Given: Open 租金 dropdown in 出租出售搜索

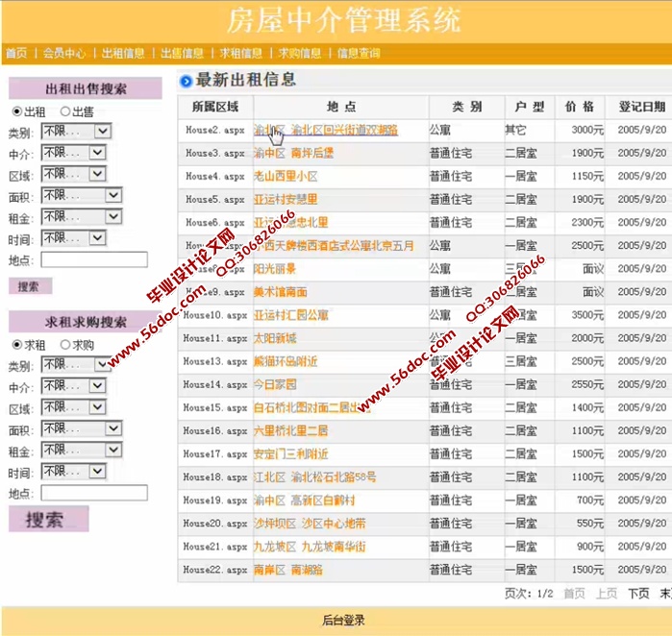Looking at the screenshot, I should click(x=82, y=217).
